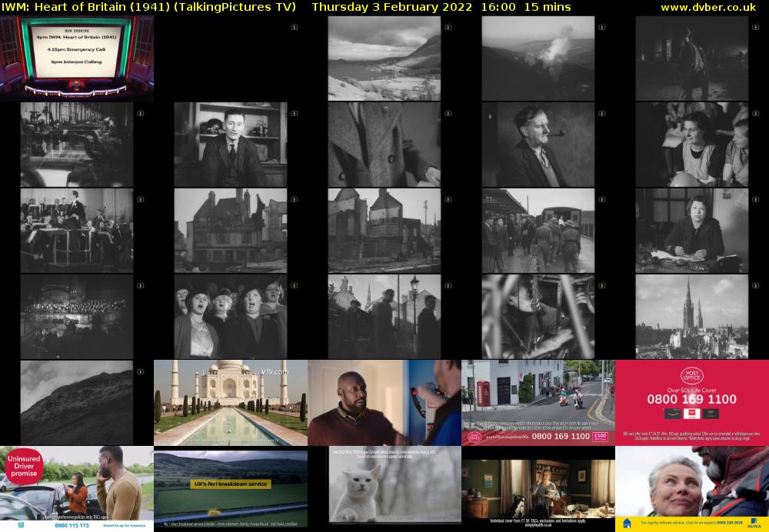
Task: Click '0800 115 115' in the Co-op advert
Action: pos(72,525)
